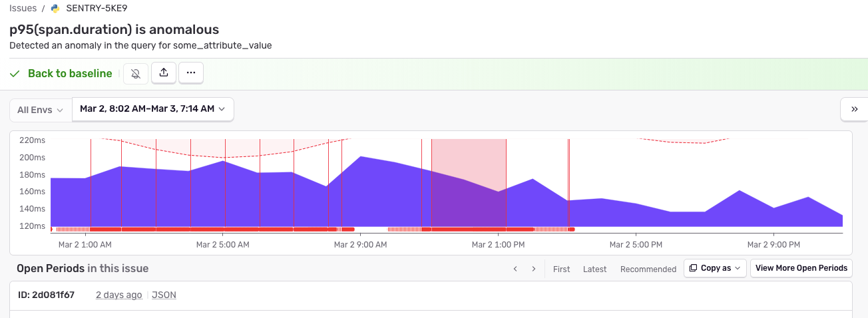Go to next open period arrow
The image size is (868, 318).
point(533,269)
